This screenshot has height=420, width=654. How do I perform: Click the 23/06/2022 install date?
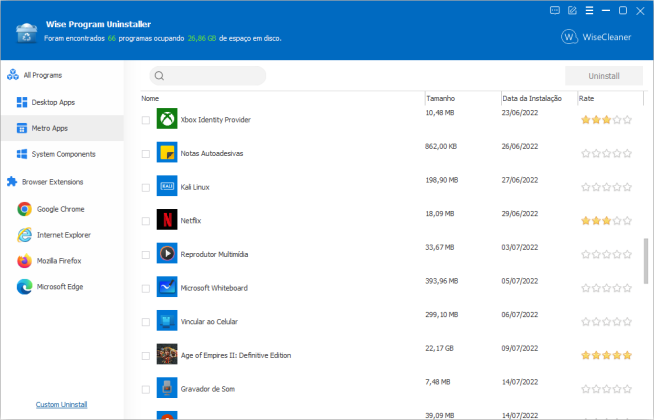520,113
